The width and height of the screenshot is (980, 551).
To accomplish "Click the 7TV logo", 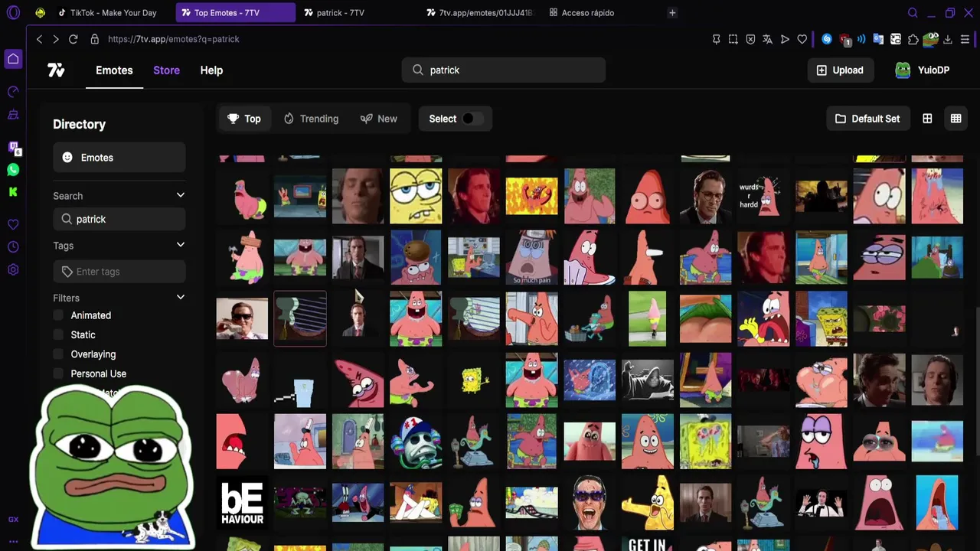I will [x=56, y=70].
